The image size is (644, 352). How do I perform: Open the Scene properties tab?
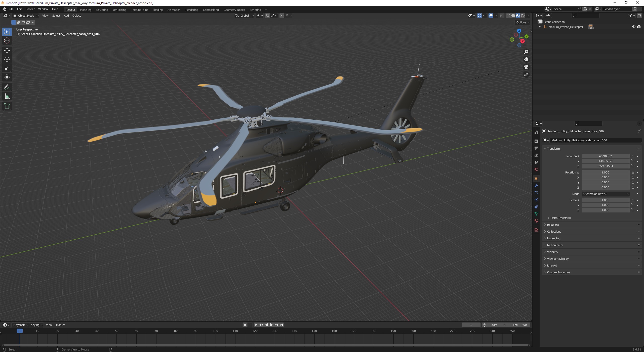point(536,162)
